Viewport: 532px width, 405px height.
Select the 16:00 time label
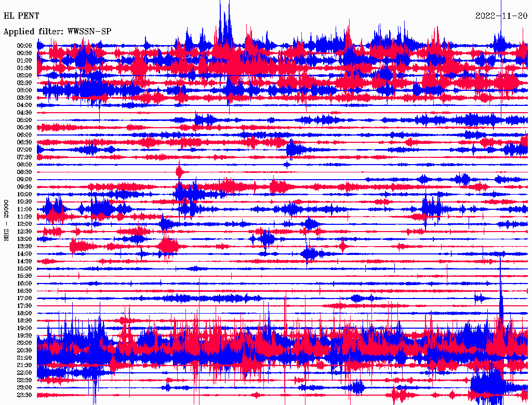(24, 283)
